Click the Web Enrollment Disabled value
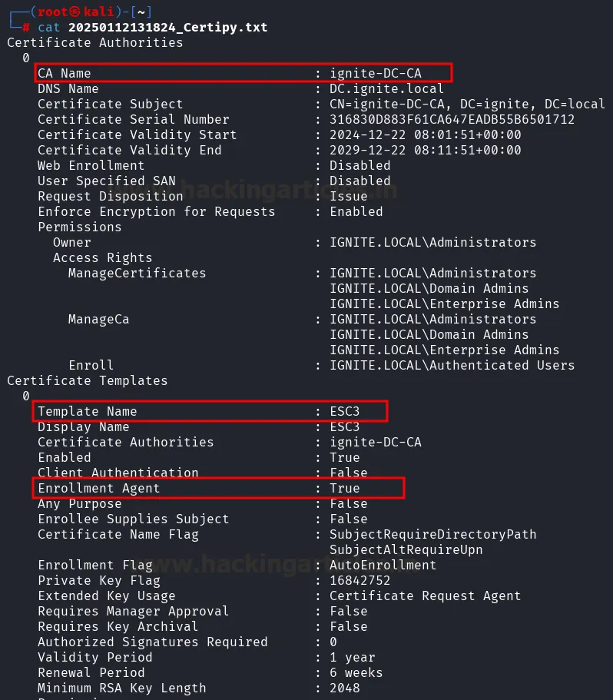Viewport: 613px width, 700px height. point(360,165)
